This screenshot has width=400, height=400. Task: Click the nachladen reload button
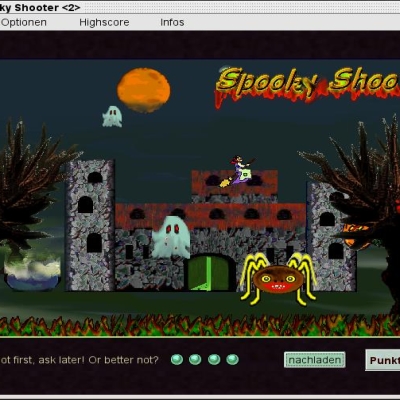tap(315, 360)
